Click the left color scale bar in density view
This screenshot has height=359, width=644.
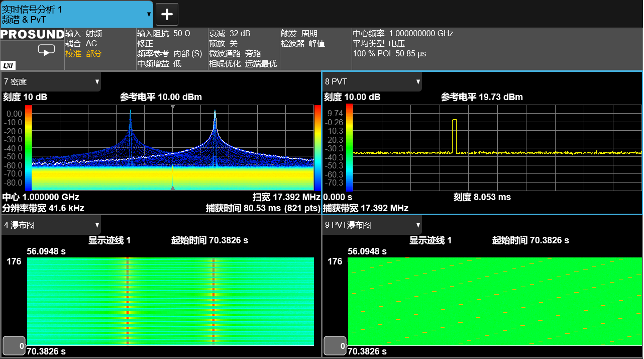[28, 147]
